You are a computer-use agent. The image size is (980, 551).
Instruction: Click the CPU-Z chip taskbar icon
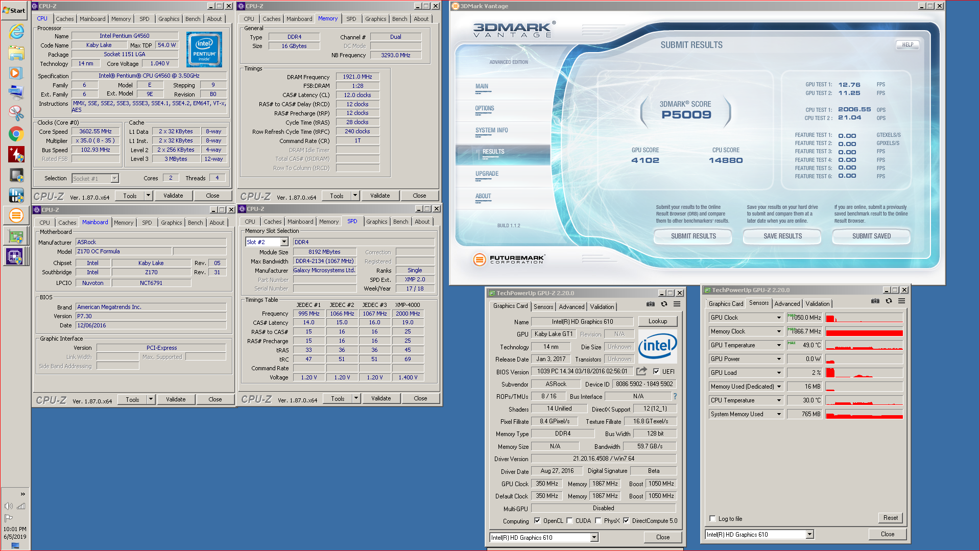tap(14, 256)
